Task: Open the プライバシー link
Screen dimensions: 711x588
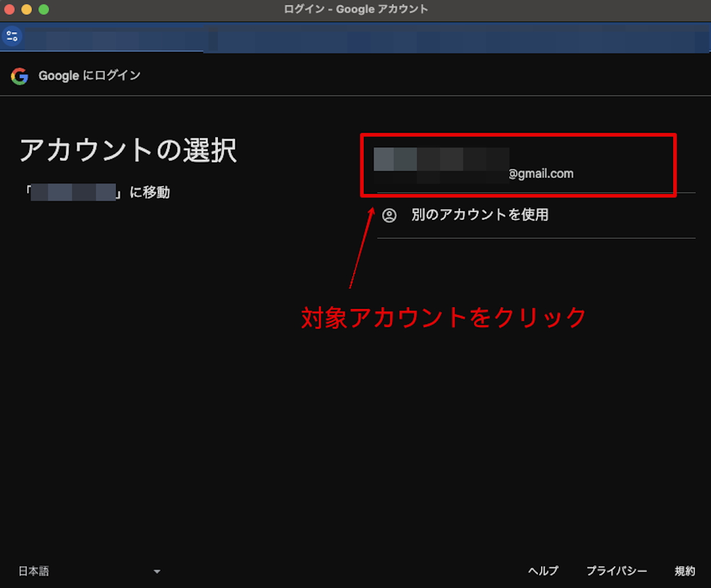Action: (x=617, y=571)
